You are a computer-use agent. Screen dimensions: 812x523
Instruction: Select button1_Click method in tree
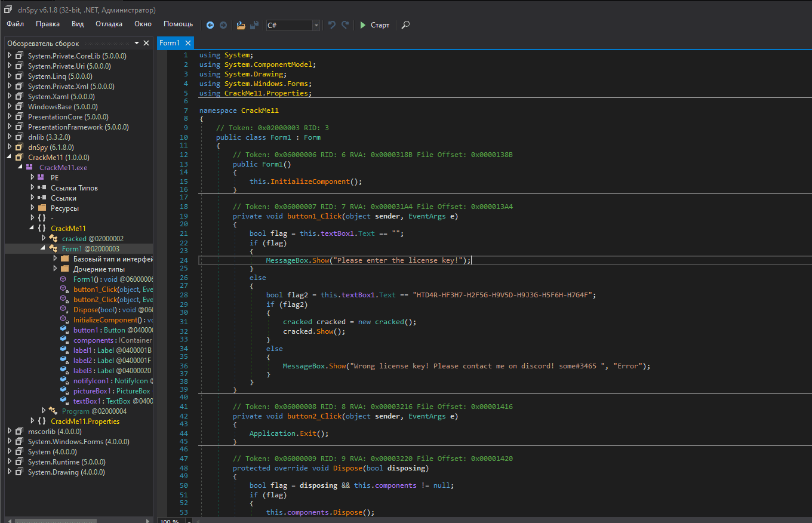[x=113, y=289]
